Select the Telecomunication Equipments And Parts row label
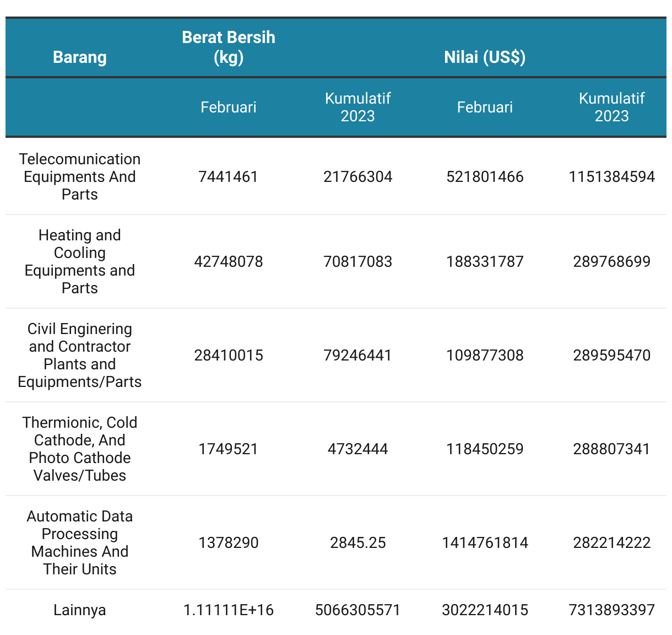The height and width of the screenshot is (635, 672). point(80,176)
